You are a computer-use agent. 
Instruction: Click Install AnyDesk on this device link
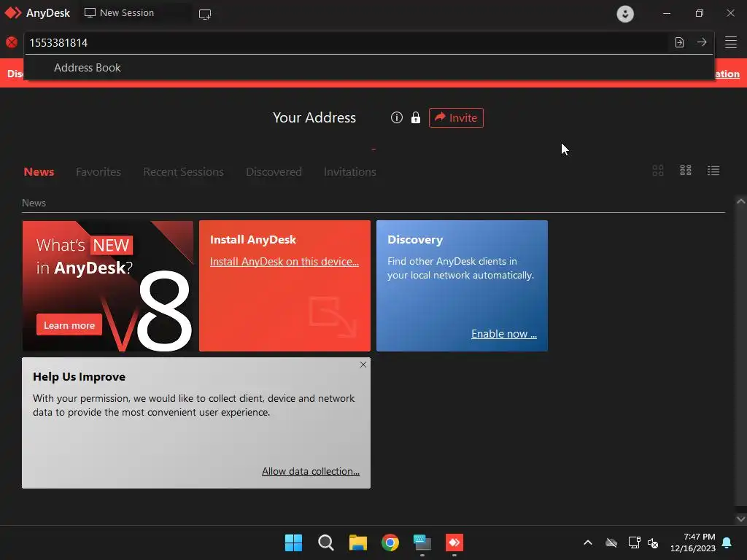(285, 262)
